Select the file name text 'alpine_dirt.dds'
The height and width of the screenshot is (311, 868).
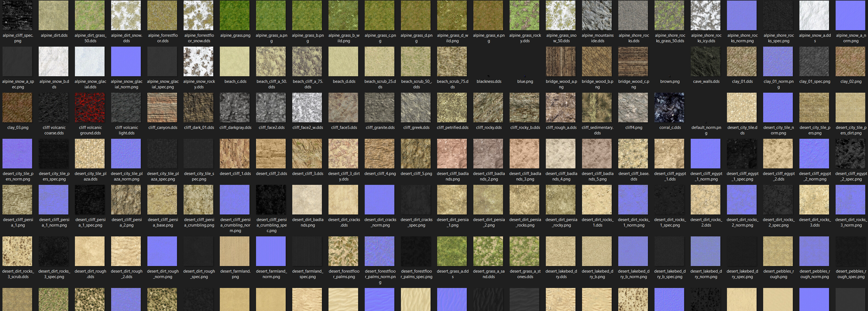[54, 35]
